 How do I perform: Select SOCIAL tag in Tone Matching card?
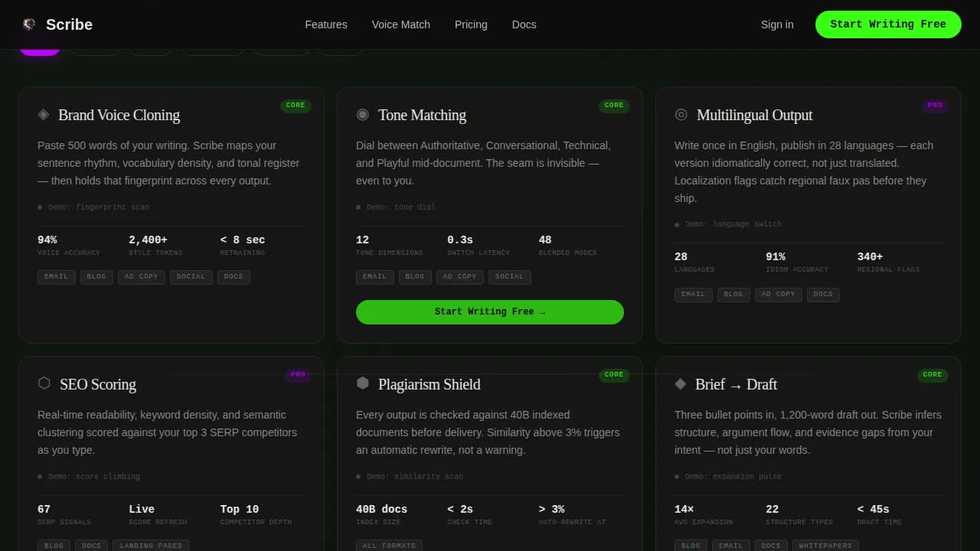coord(510,277)
